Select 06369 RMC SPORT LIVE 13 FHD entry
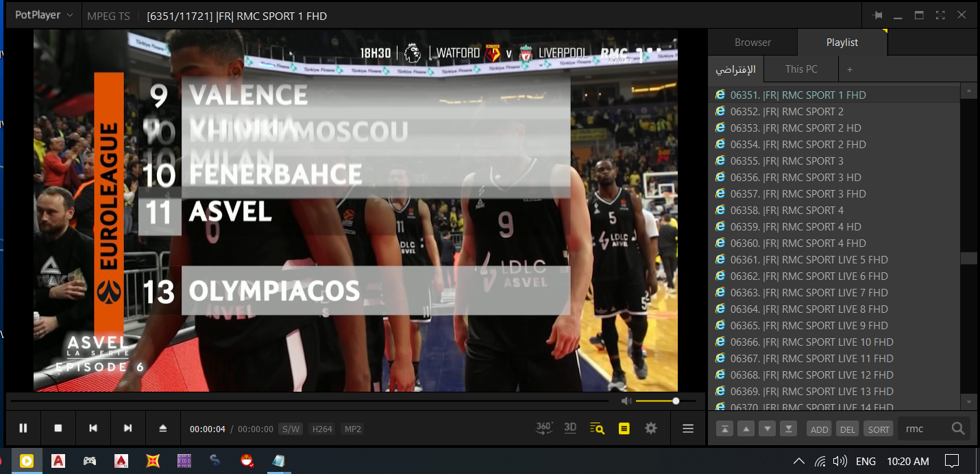The height and width of the screenshot is (474, 980). point(834,391)
